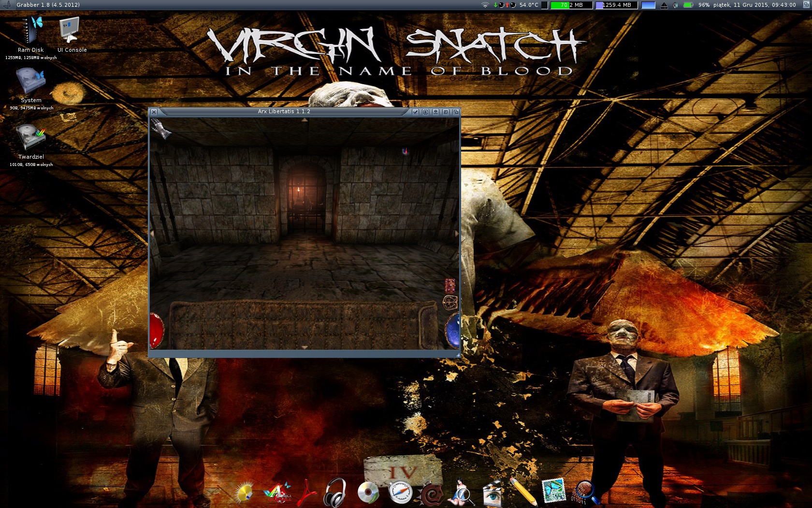Open the leather backpack icon in the game
This screenshot has height=508, width=812.
pos(450,303)
